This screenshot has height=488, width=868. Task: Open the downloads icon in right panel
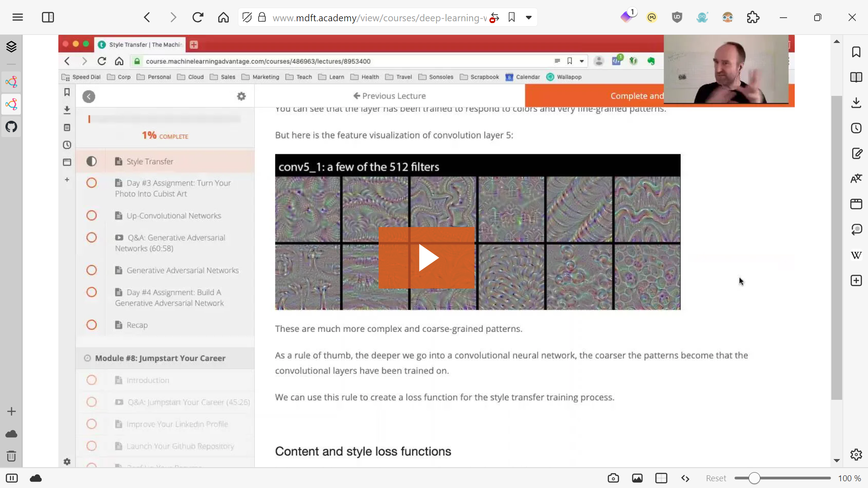tap(856, 103)
